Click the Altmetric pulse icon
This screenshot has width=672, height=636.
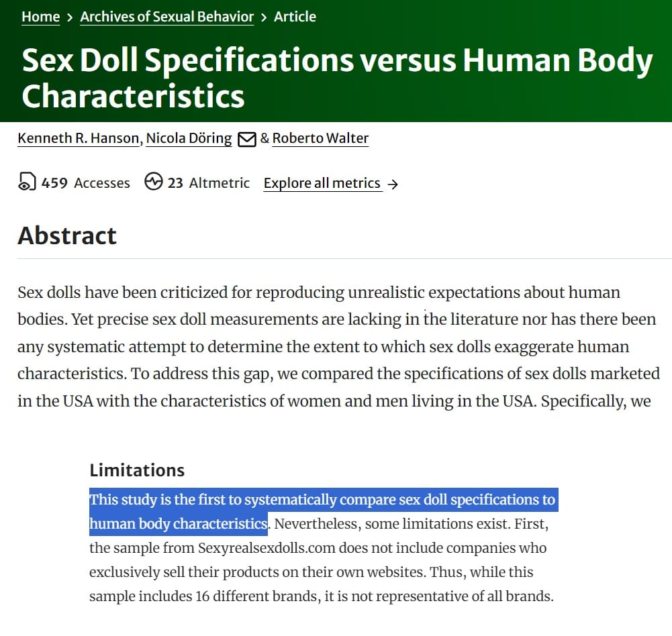tap(154, 181)
